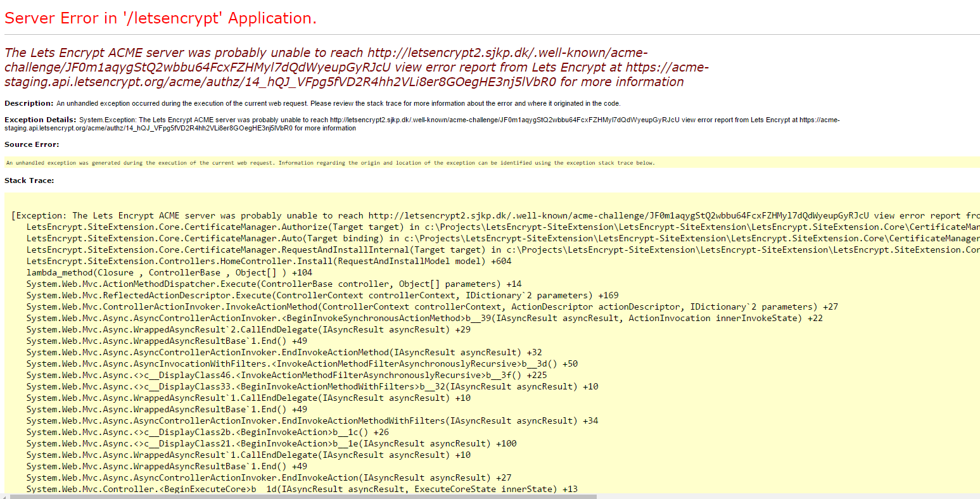Click the CertificateManager.RequestAndInstallInternal stack line
980x499 pixels.
coord(503,249)
